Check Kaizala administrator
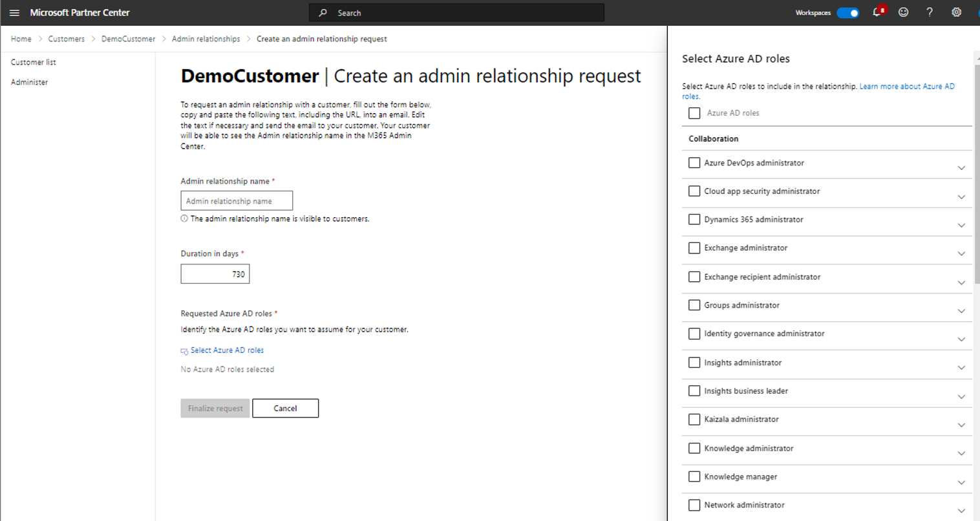 coord(694,420)
